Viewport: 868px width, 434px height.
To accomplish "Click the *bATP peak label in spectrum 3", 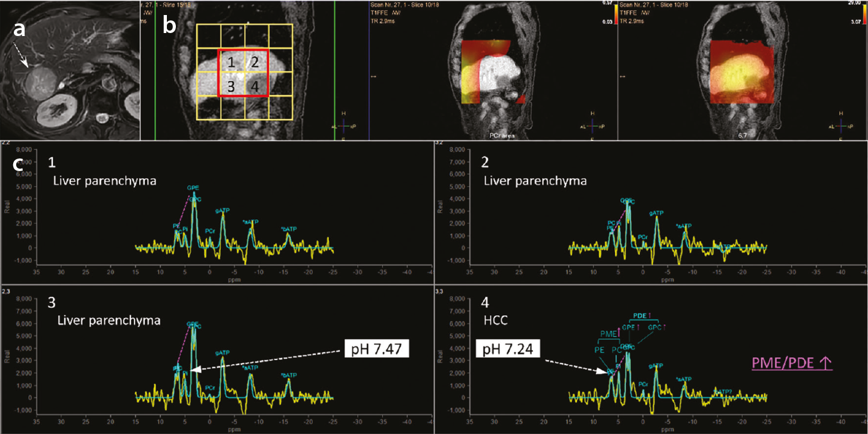I will [x=289, y=376].
